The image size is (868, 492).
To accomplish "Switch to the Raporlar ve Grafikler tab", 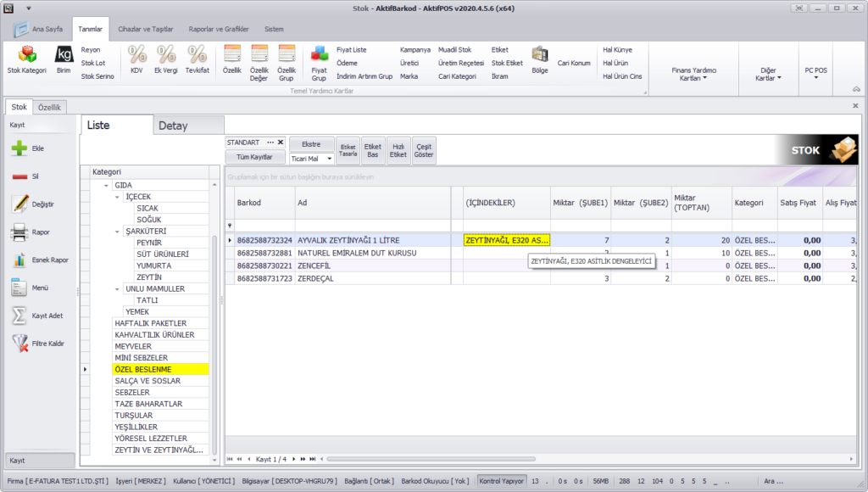I will coord(218,29).
